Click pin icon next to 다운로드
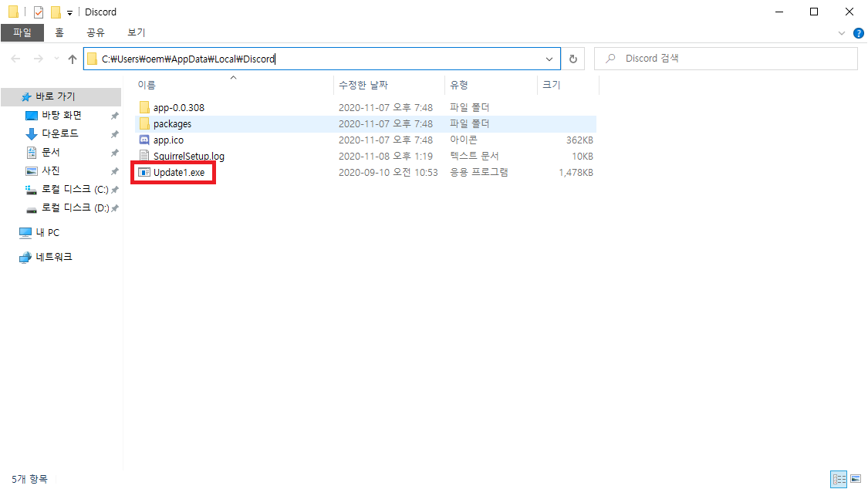 pos(115,134)
